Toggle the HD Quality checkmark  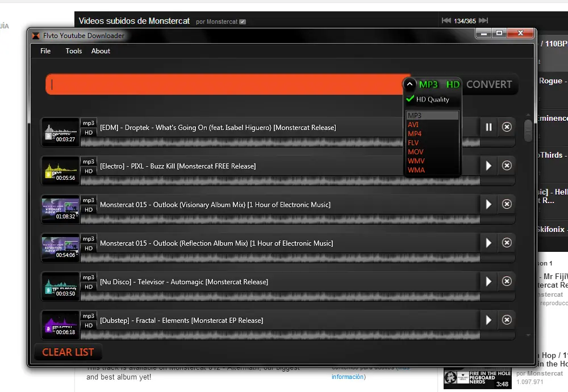point(410,99)
